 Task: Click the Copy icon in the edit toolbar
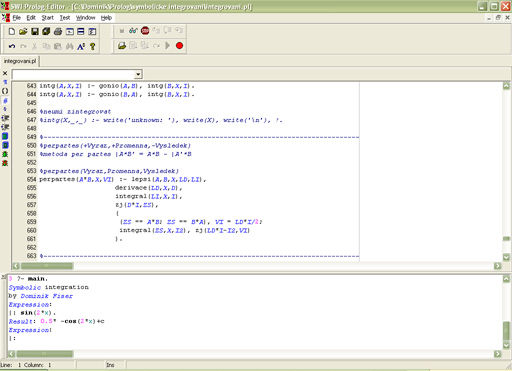(x=46, y=46)
